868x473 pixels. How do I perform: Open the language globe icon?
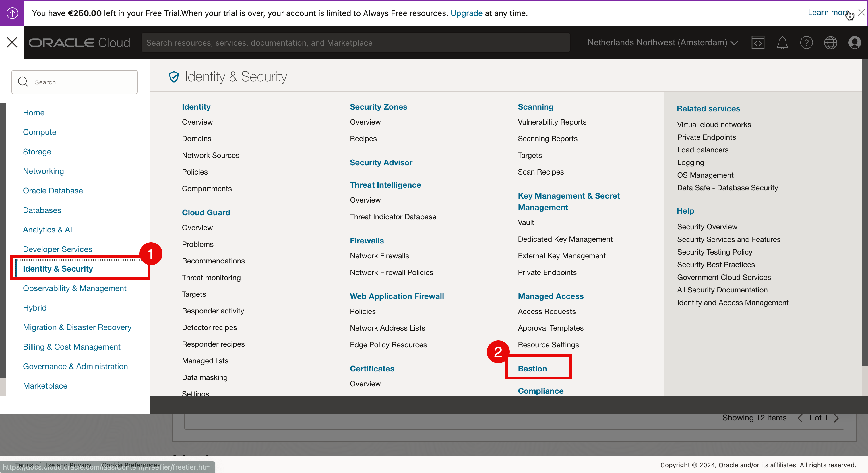pyautogui.click(x=830, y=43)
